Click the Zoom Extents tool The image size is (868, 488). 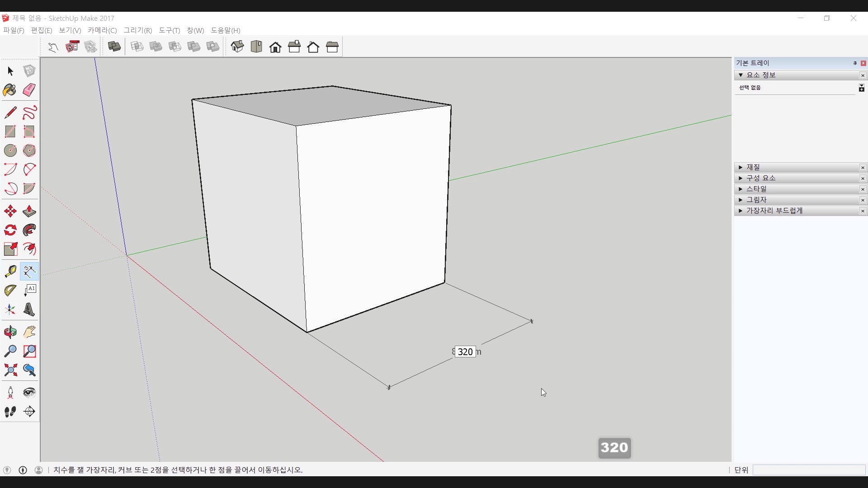coord(10,371)
